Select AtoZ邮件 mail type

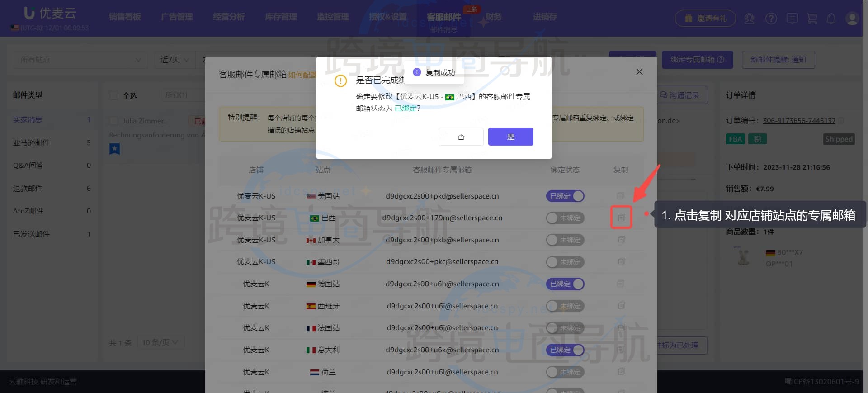point(52,211)
